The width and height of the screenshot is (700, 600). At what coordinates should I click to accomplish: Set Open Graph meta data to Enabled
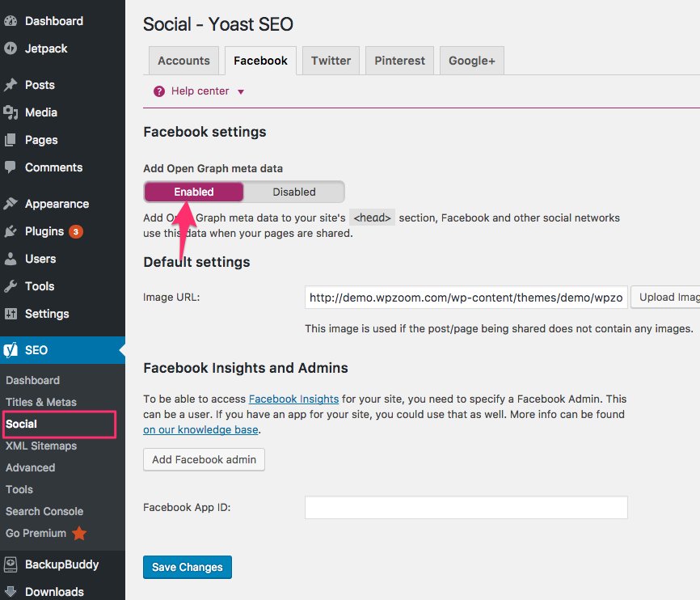pos(194,192)
